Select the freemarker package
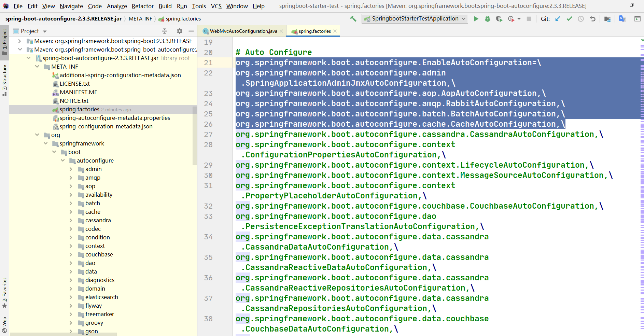The height and width of the screenshot is (336, 644). click(100, 314)
